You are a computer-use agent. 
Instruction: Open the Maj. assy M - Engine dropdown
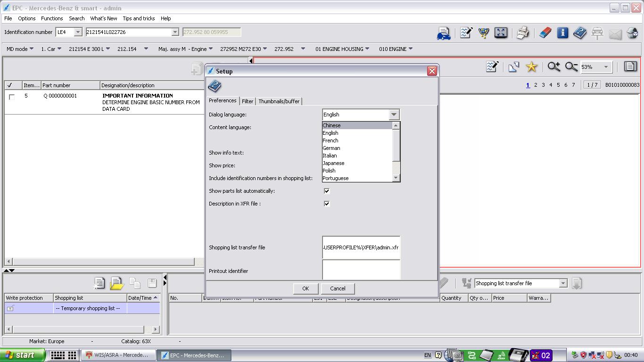[x=185, y=49]
